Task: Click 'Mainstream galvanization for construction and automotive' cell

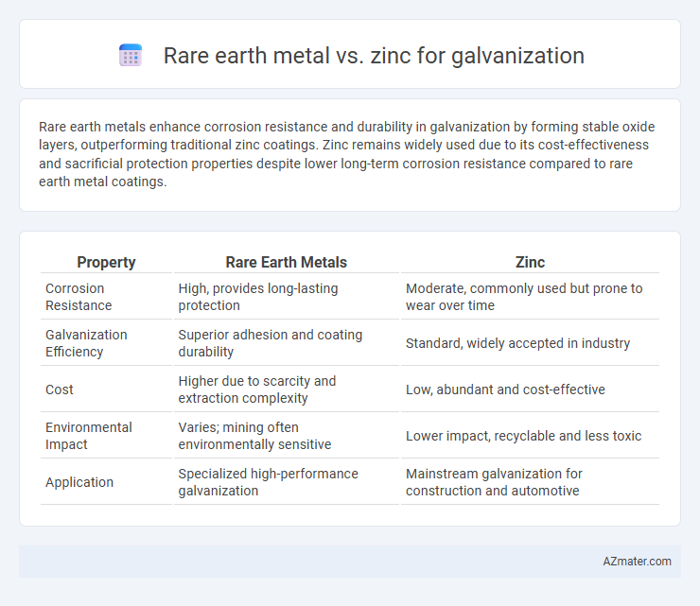Action: tap(530, 482)
